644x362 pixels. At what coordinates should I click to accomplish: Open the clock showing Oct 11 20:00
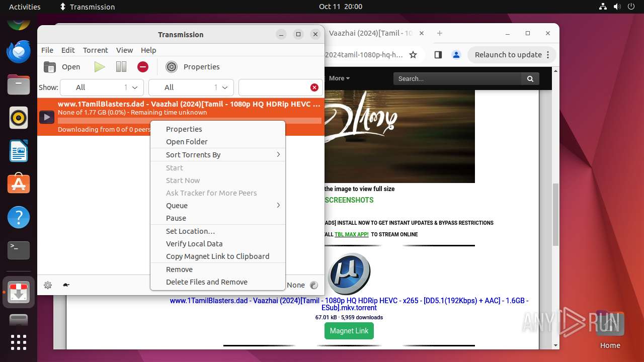341,7
